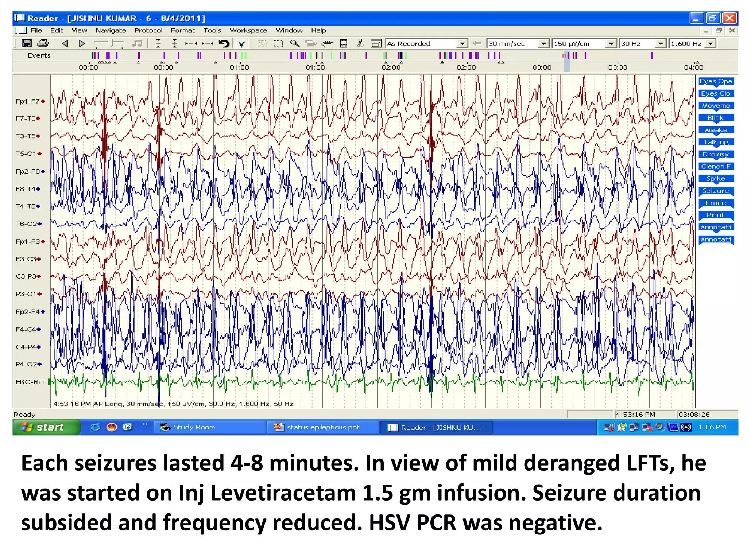Click the notepad annotation list icon
The width and height of the screenshot is (747, 560).
pyautogui.click(x=343, y=43)
